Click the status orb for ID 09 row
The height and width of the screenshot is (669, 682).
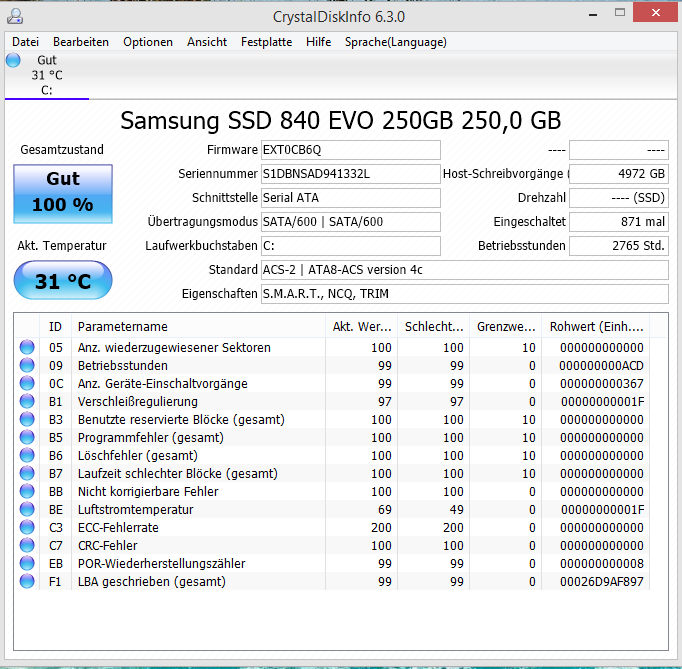(27, 365)
